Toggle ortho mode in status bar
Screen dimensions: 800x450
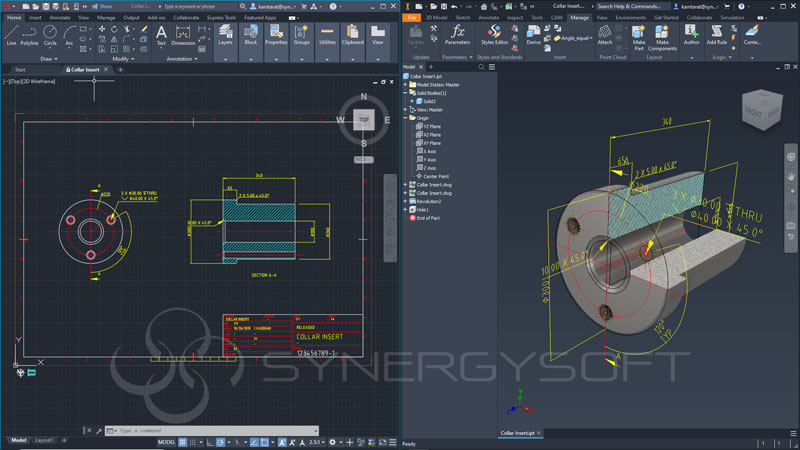[x=209, y=442]
